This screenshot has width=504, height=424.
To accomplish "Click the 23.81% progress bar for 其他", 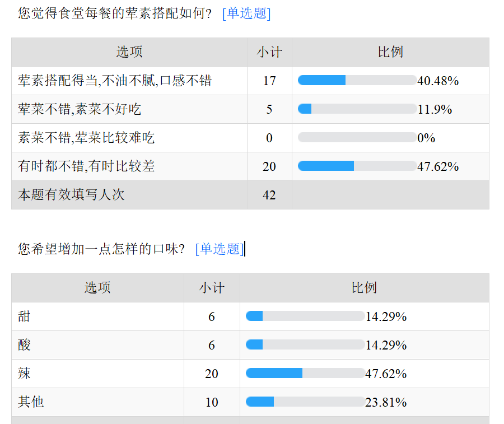I will point(305,402).
